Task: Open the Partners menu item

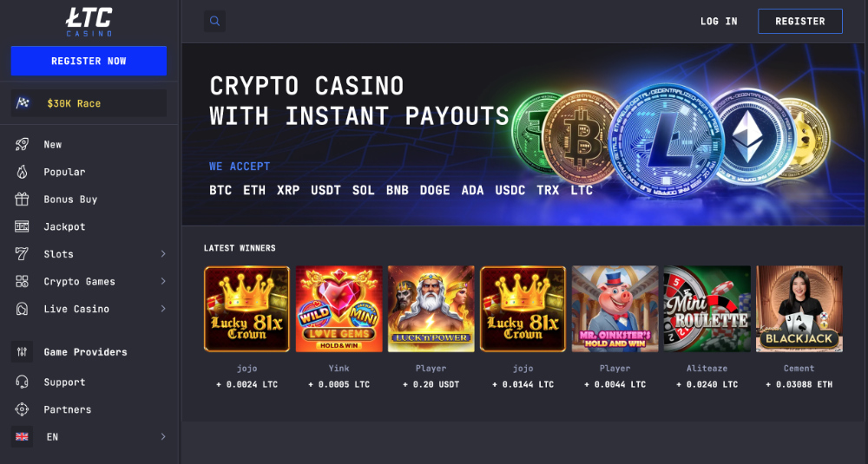Action: pyautogui.click(x=67, y=409)
